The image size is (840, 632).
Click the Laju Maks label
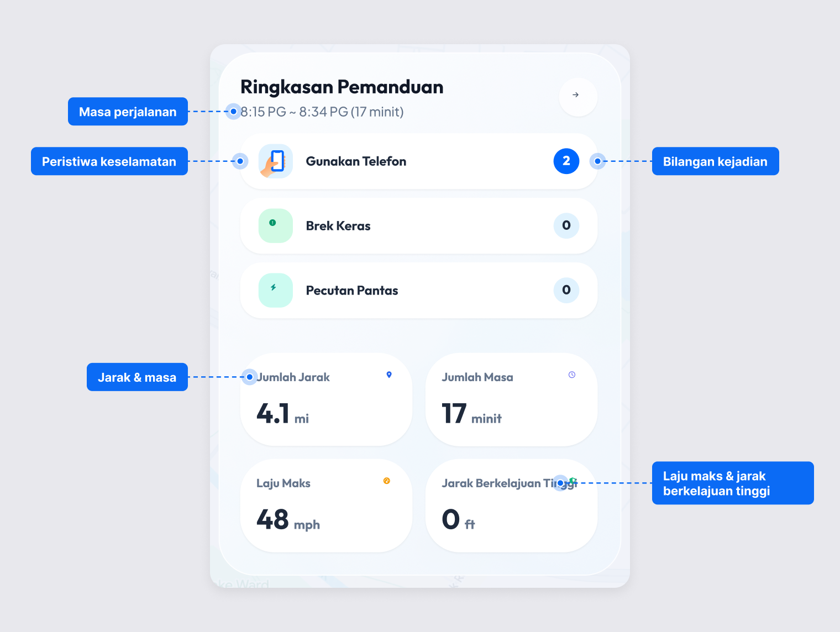click(x=283, y=483)
